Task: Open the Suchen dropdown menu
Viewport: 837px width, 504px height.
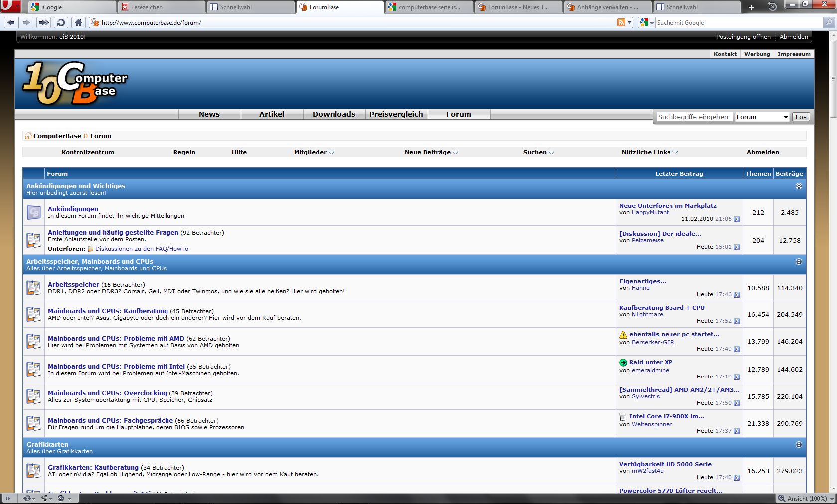Action: 539,152
